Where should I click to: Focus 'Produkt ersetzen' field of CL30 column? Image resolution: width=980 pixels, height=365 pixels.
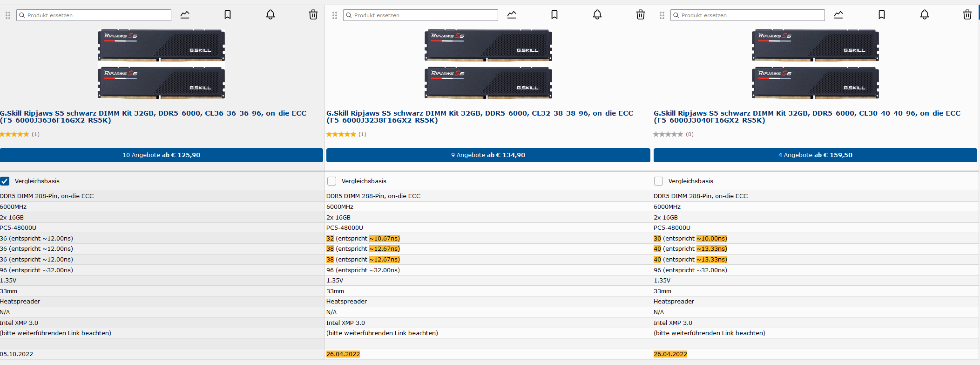click(748, 15)
